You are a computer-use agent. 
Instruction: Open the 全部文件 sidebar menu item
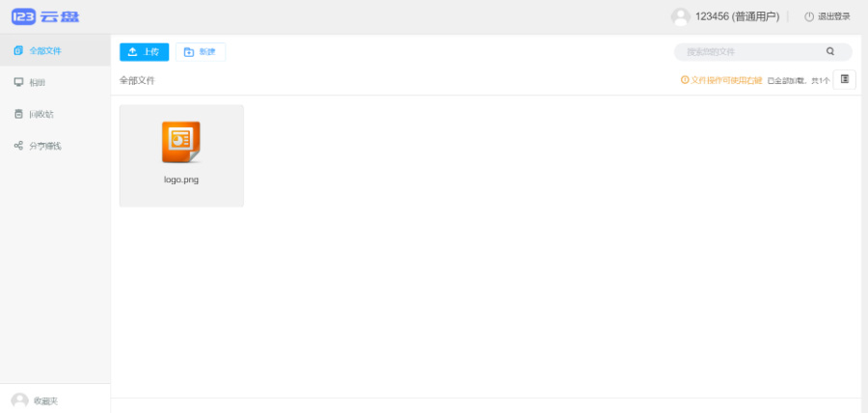(x=45, y=50)
